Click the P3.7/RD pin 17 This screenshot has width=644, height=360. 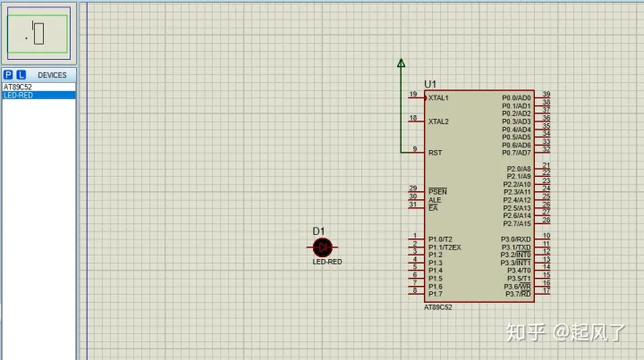(542, 294)
